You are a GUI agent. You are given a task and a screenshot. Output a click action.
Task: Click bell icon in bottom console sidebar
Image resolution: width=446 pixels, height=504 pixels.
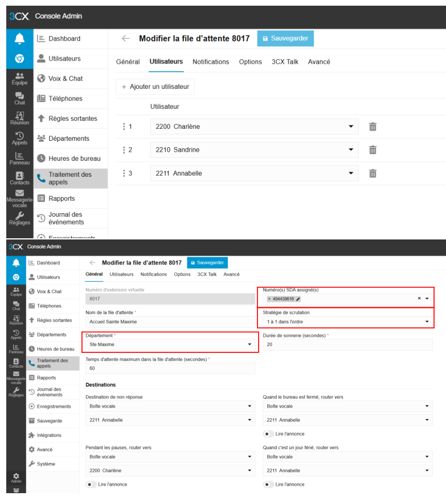(16, 263)
